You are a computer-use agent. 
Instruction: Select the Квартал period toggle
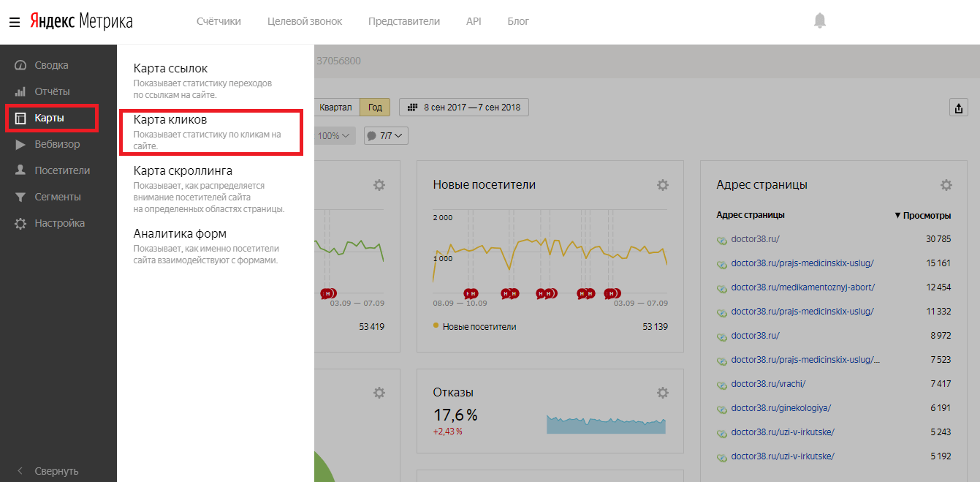(335, 108)
